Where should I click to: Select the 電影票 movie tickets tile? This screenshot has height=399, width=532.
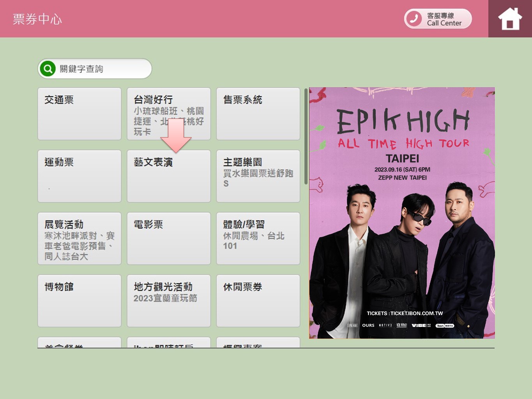[x=168, y=238]
